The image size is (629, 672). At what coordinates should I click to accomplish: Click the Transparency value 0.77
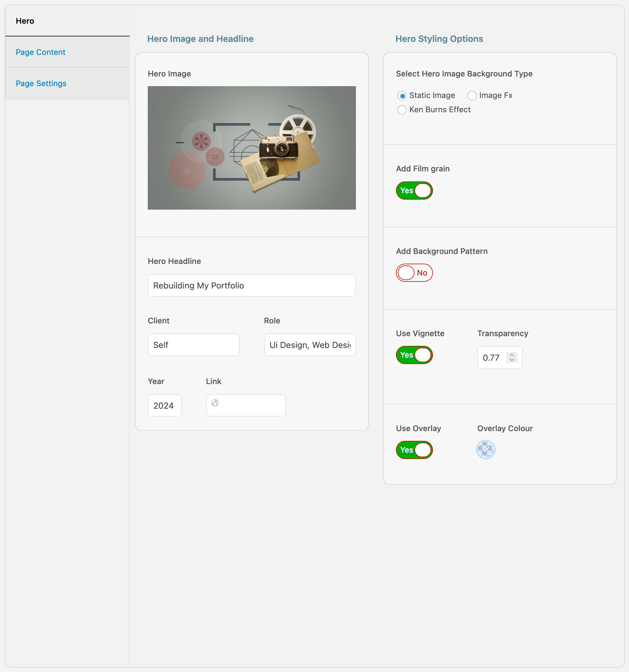coord(492,358)
